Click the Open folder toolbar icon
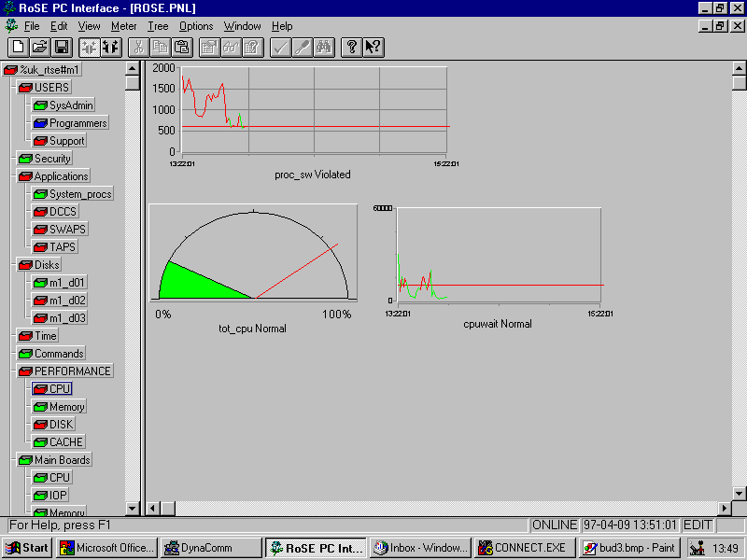This screenshot has height=560, width=747. (39, 47)
